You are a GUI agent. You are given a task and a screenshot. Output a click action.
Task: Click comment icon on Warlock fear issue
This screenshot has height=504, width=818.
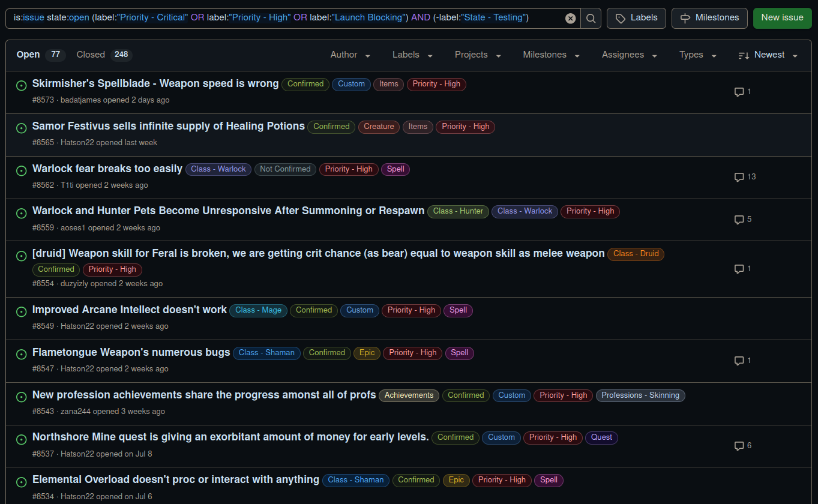pyautogui.click(x=739, y=177)
